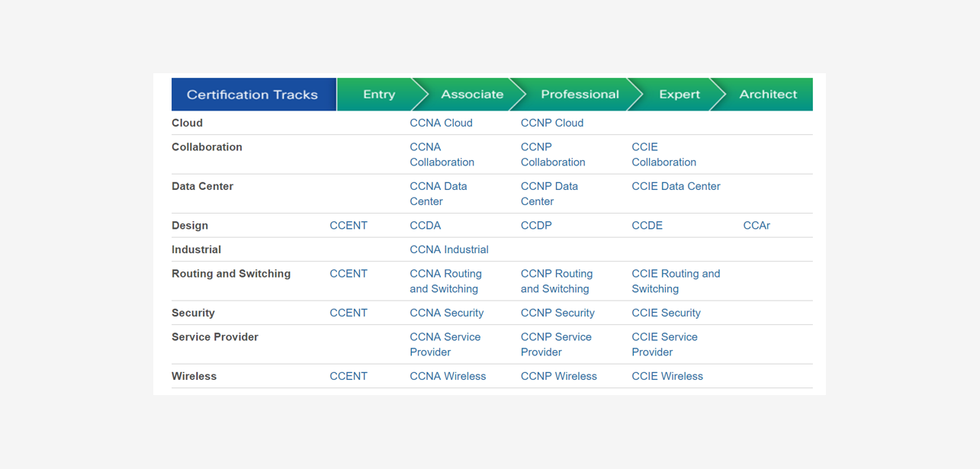The image size is (980, 469).
Task: Open CCIE Security link
Action: 666,313
